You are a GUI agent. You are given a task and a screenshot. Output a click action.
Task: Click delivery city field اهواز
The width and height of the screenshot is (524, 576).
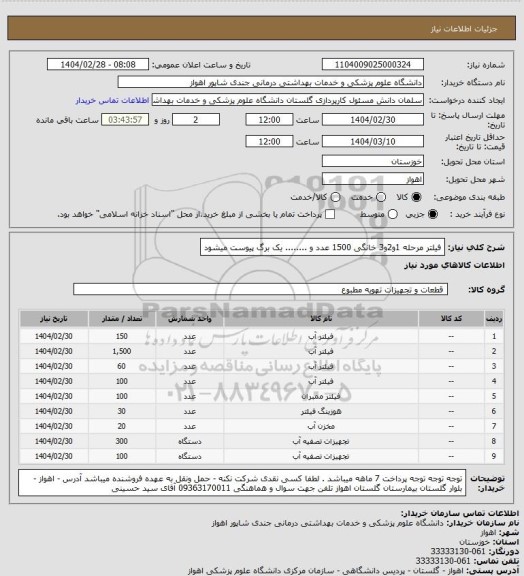[373, 179]
